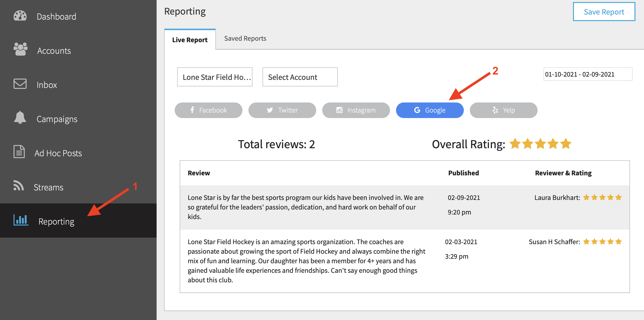This screenshot has width=644, height=320.
Task: Switch to the Saved Reports tab
Action: pos(245,38)
